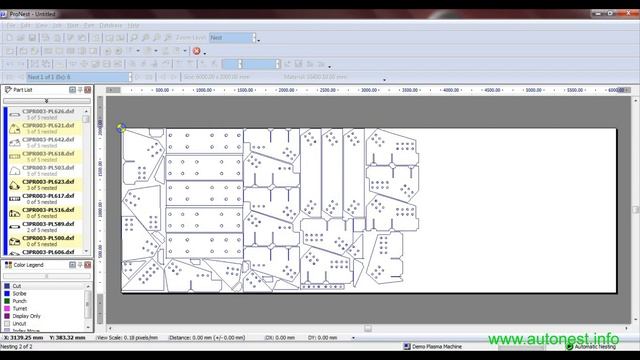Screen dimensions: 640x360
Task: Click the Demo Plasma Machine label
Action: point(437,347)
